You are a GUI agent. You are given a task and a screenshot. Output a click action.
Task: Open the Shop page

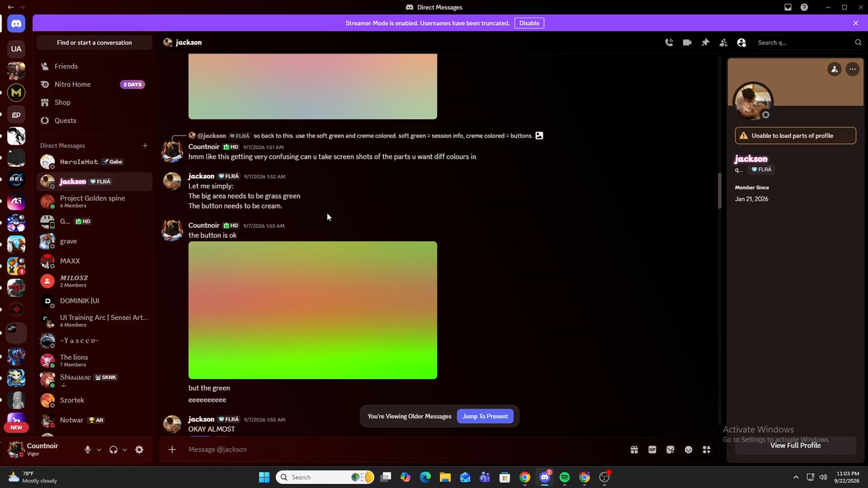pyautogui.click(x=94, y=102)
